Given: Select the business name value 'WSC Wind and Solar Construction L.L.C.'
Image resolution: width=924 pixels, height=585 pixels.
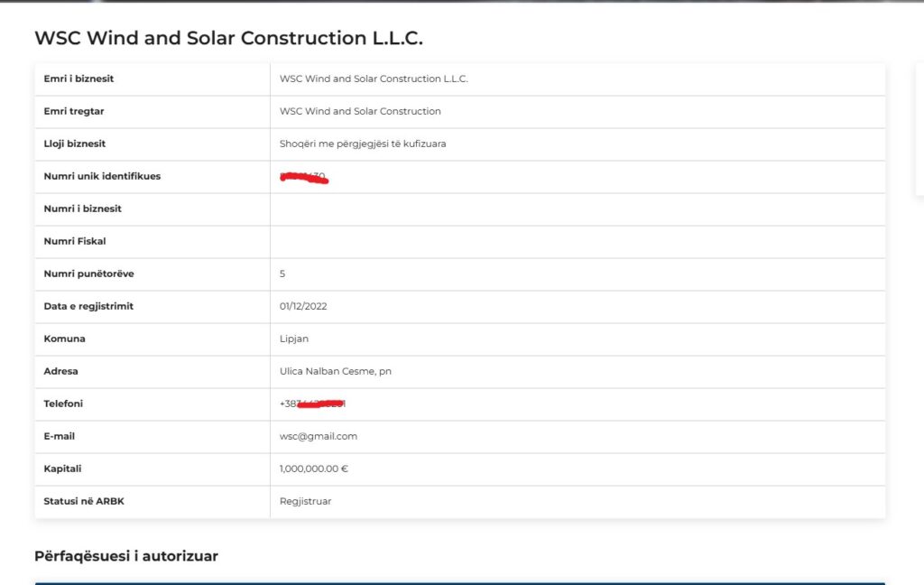Looking at the screenshot, I should 374,79.
